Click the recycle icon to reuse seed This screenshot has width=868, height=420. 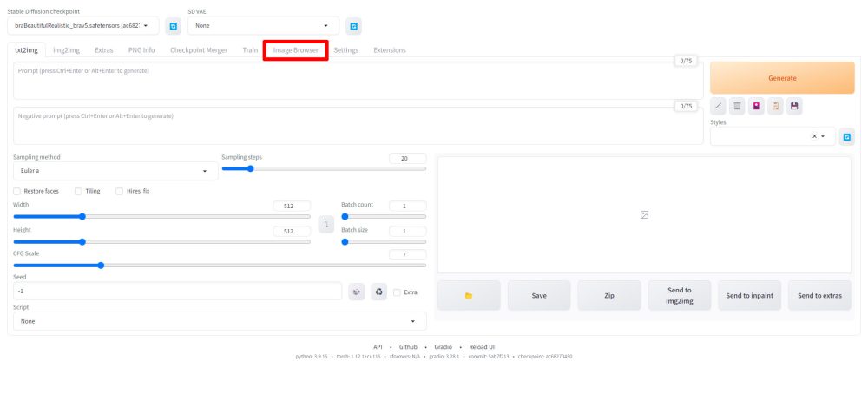(378, 292)
